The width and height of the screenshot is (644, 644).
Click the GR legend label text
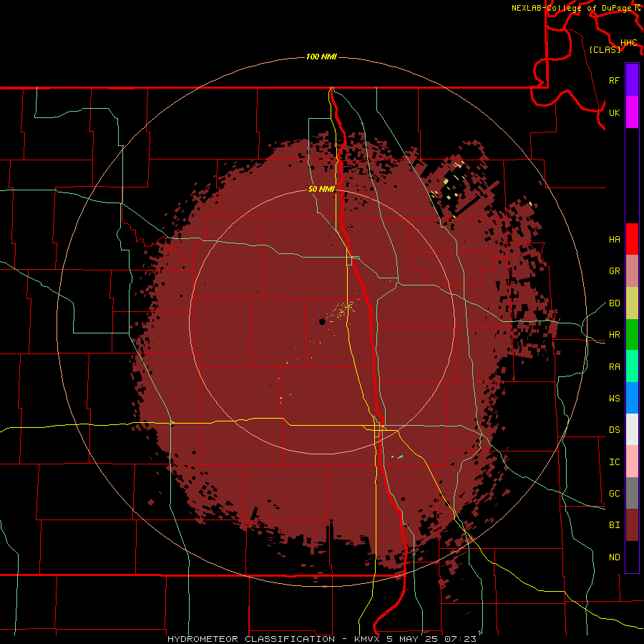tap(615, 271)
